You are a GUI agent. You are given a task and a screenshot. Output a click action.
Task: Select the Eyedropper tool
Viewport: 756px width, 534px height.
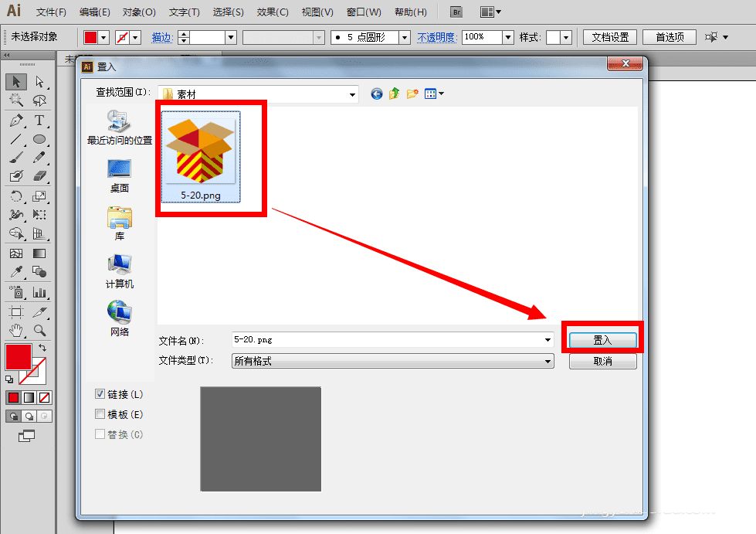(16, 272)
